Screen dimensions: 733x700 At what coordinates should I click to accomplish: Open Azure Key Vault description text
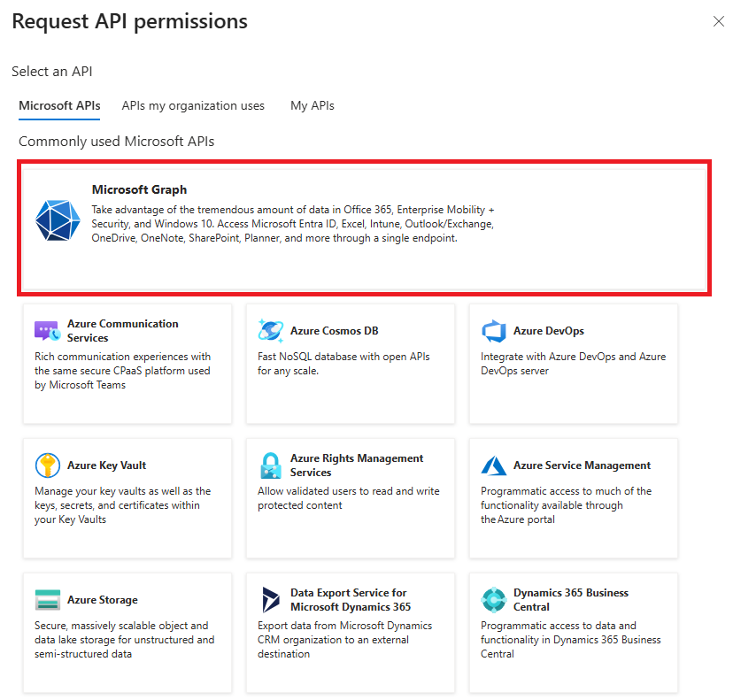click(x=122, y=505)
